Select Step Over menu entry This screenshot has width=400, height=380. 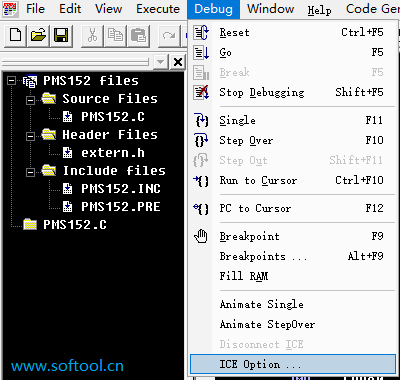coord(293,140)
